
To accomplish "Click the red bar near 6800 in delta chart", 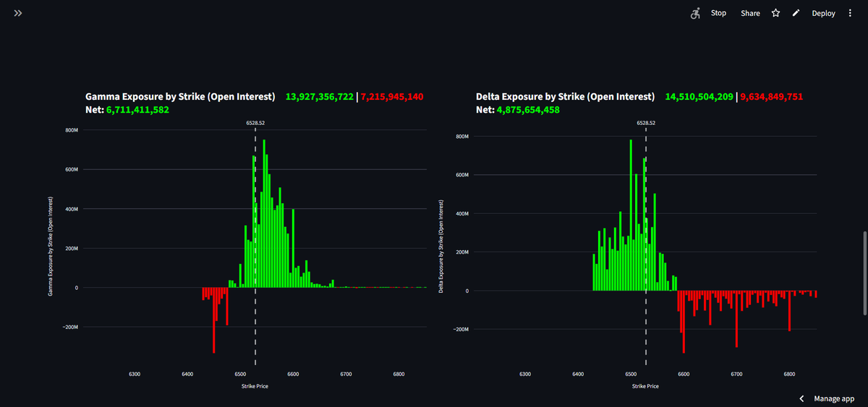I will coord(789,311).
